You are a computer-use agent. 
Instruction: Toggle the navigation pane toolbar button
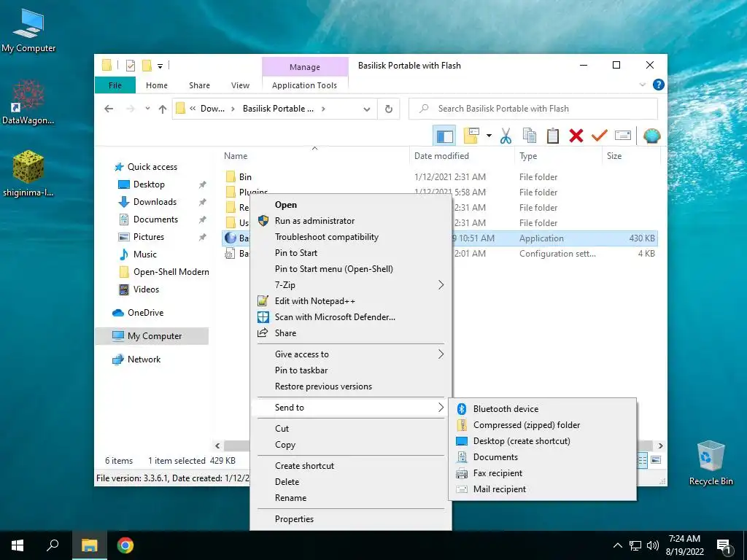444,136
